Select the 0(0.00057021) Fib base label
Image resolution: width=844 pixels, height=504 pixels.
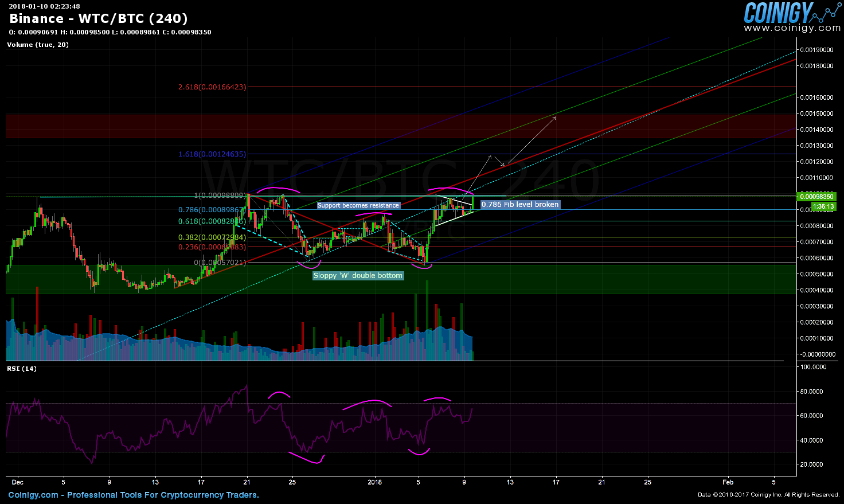(x=221, y=263)
